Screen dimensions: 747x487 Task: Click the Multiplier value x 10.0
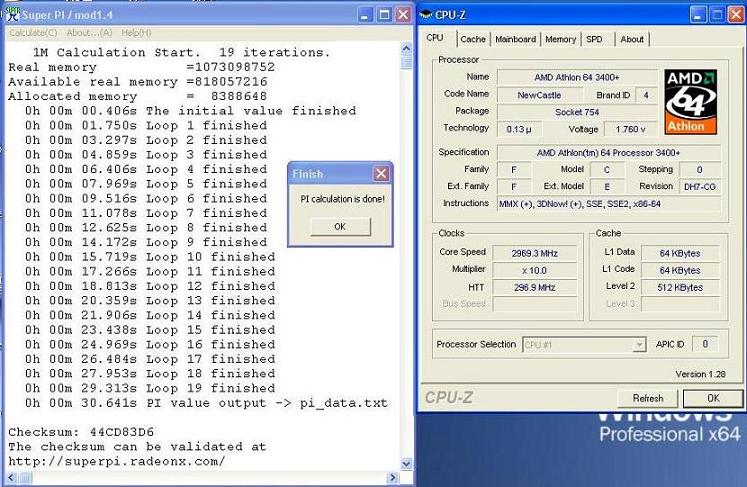click(535, 270)
